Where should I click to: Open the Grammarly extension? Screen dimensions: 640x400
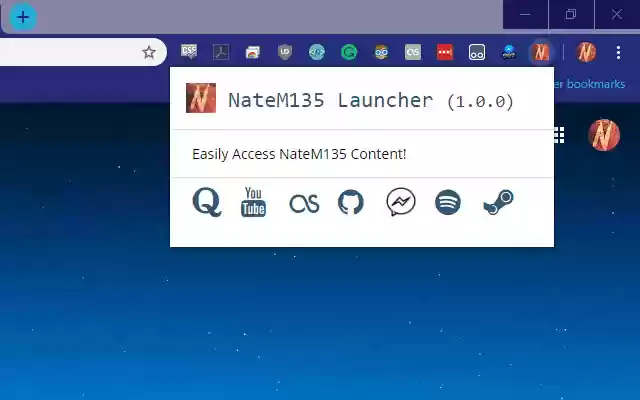click(349, 52)
